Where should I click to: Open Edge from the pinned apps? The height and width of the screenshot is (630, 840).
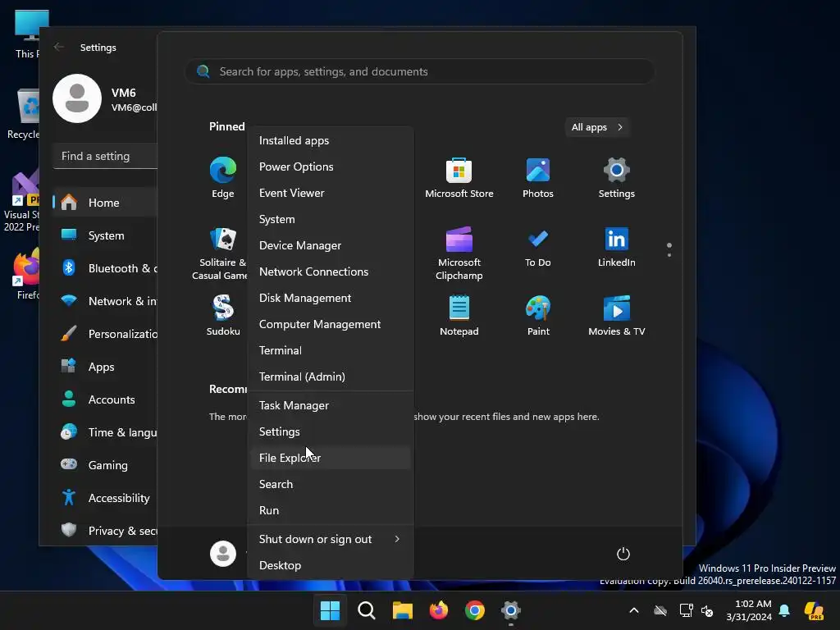[x=223, y=178]
